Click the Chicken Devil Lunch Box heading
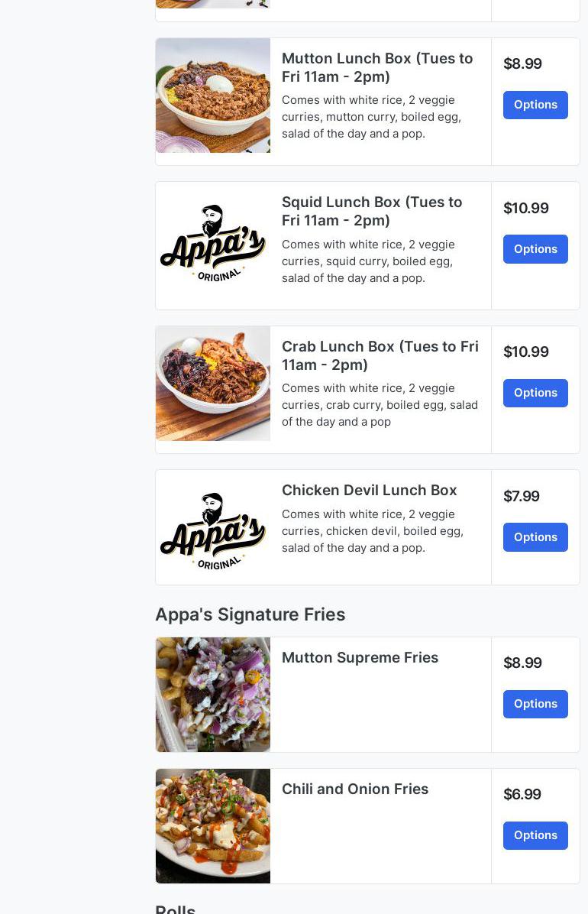 click(x=369, y=490)
